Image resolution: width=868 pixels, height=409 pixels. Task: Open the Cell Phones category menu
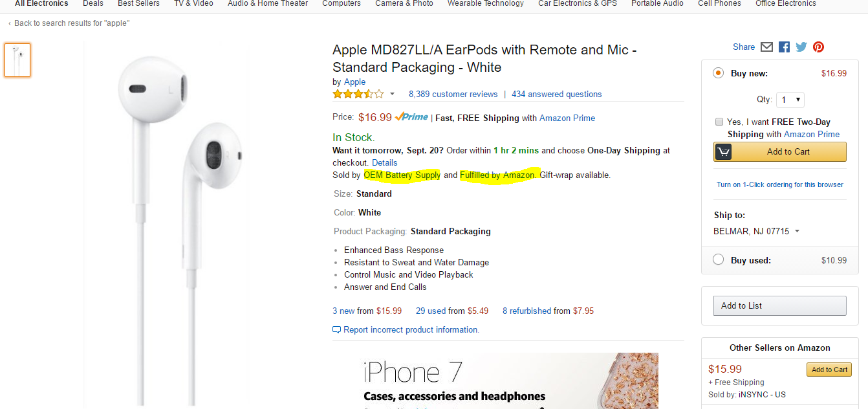pos(719,4)
